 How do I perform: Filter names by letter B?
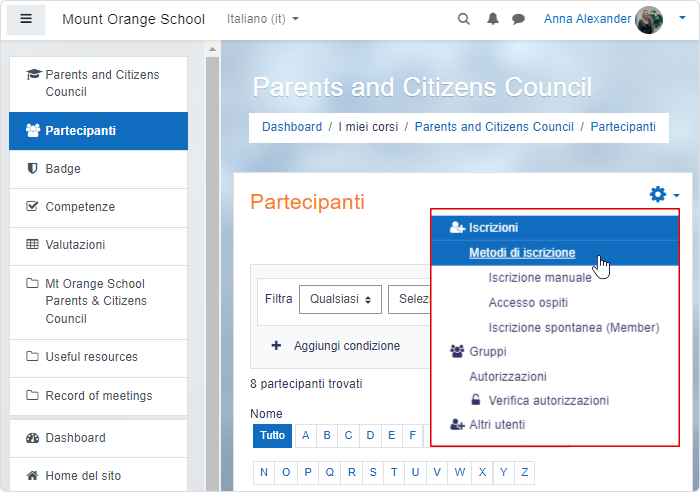[x=327, y=435]
